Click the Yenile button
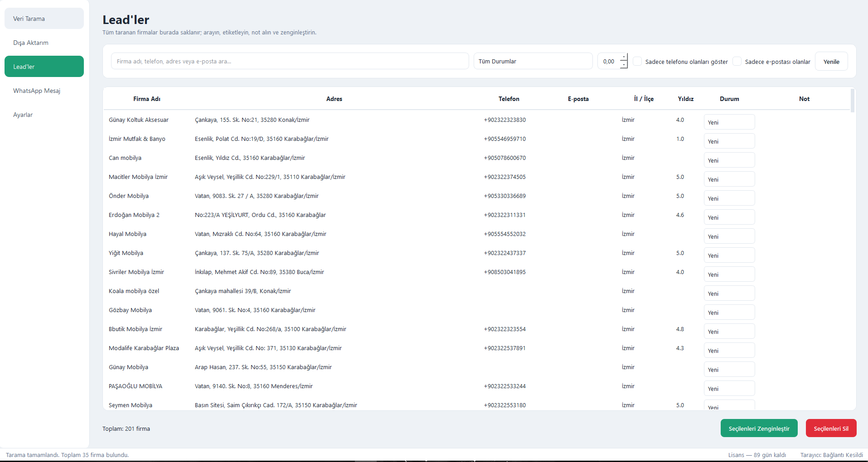The height and width of the screenshot is (462, 868). click(x=831, y=61)
